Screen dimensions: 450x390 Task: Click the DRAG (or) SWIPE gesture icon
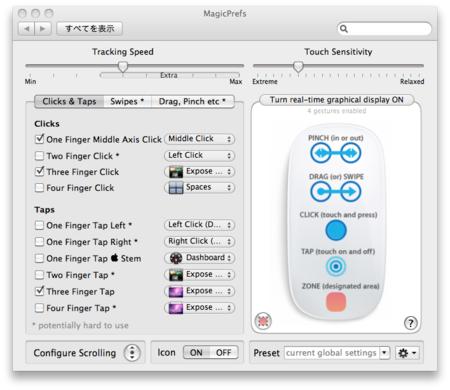coord(336,192)
